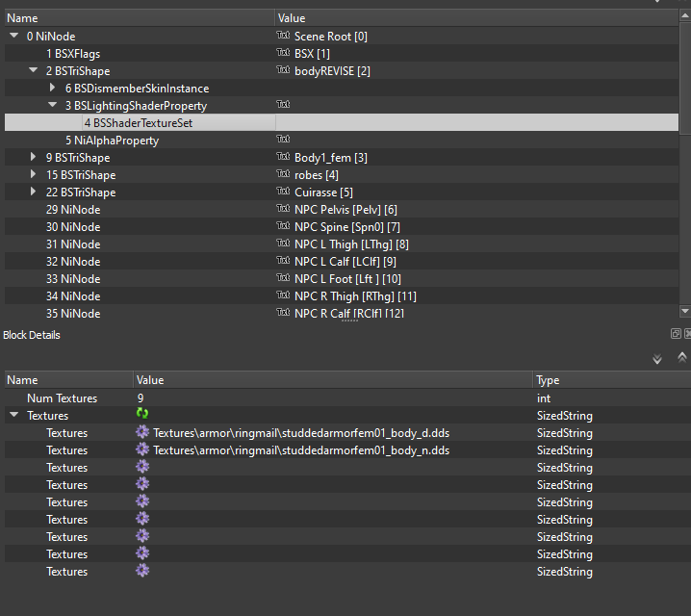Click the Name column header in Block Details
This screenshot has height=616, width=691.
[x=68, y=380]
